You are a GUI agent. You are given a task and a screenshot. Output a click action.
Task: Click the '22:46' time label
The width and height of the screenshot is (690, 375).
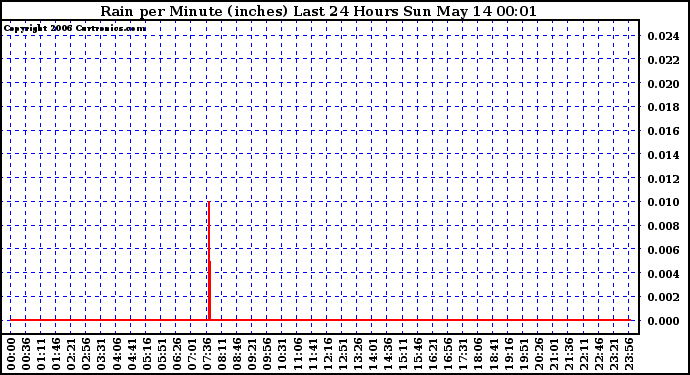[x=598, y=354]
